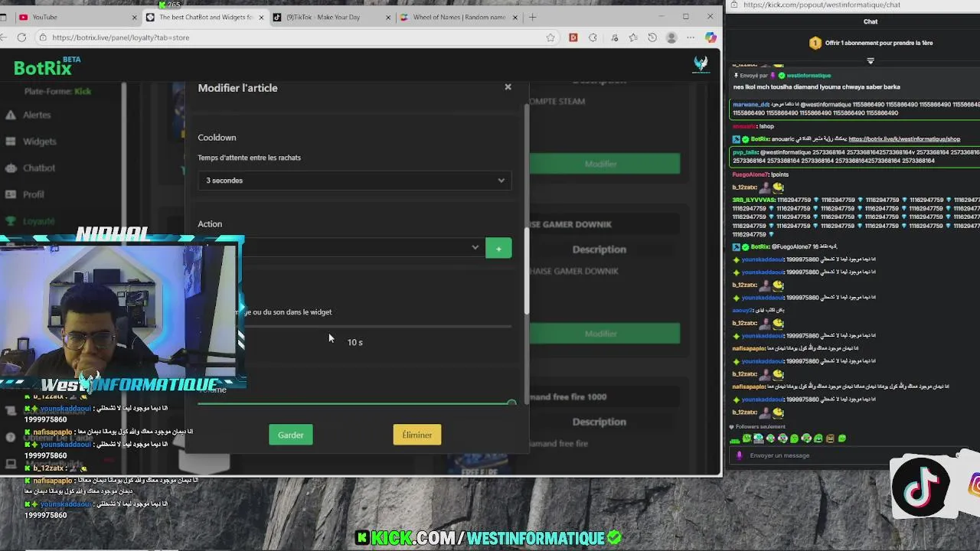Collapse the pinned gift banner chevron
This screenshot has width=980, height=551.
click(871, 60)
